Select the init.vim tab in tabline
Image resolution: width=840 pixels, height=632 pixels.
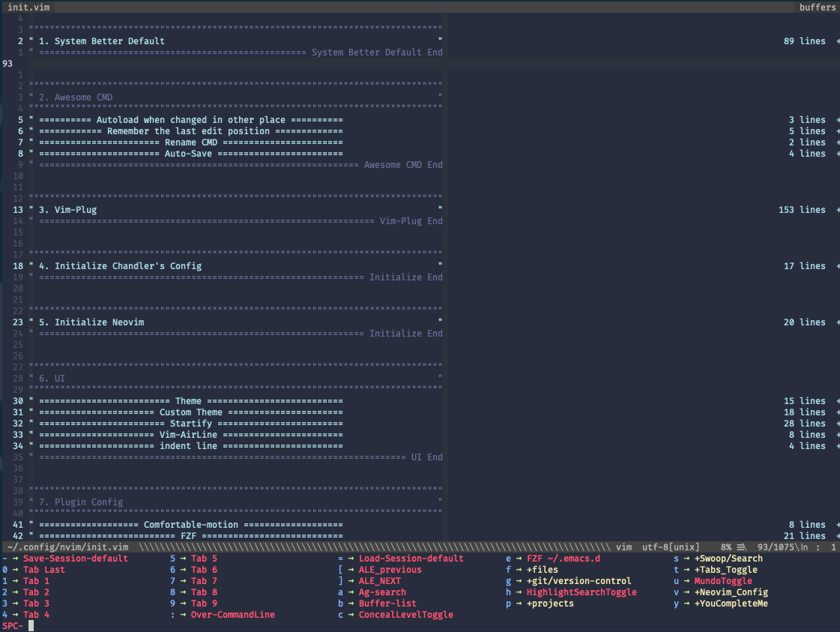[x=28, y=7]
